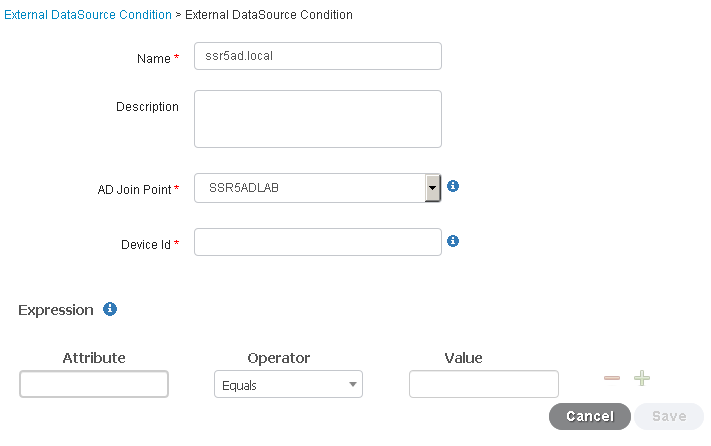Screen dimensions: 711x446
Task: Save the External DataSource Condition
Action: tap(669, 416)
